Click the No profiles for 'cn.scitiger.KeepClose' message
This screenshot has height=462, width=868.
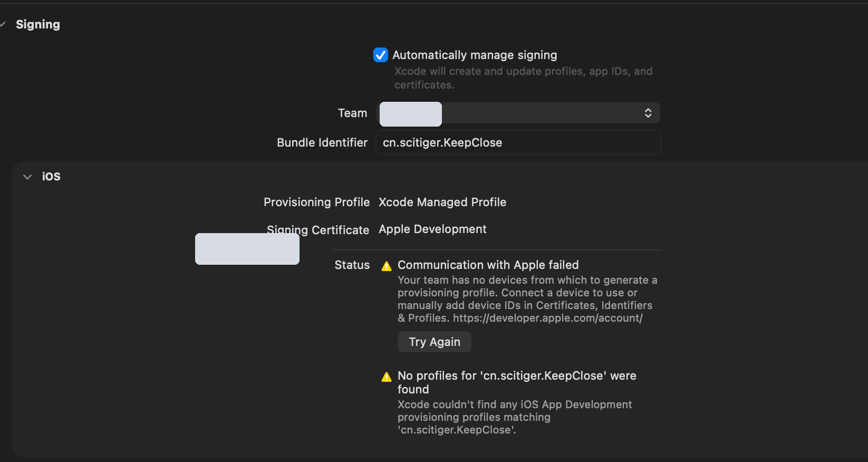pos(517,382)
